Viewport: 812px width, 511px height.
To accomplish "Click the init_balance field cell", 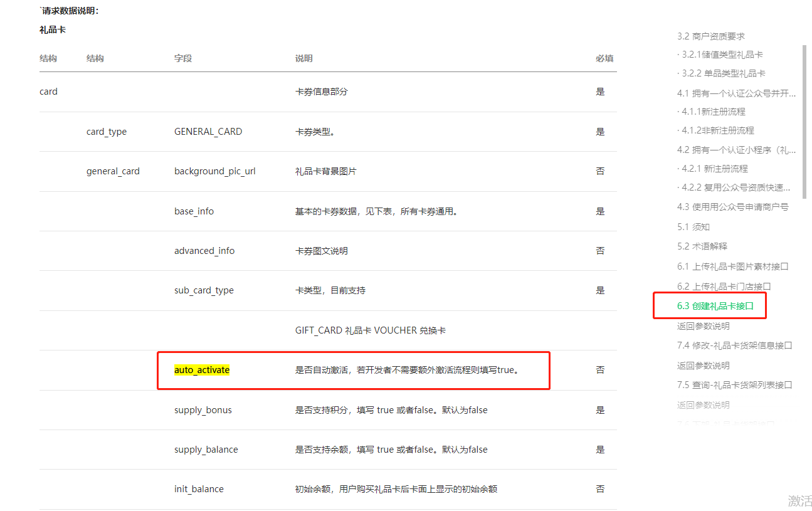I will coord(199,489).
